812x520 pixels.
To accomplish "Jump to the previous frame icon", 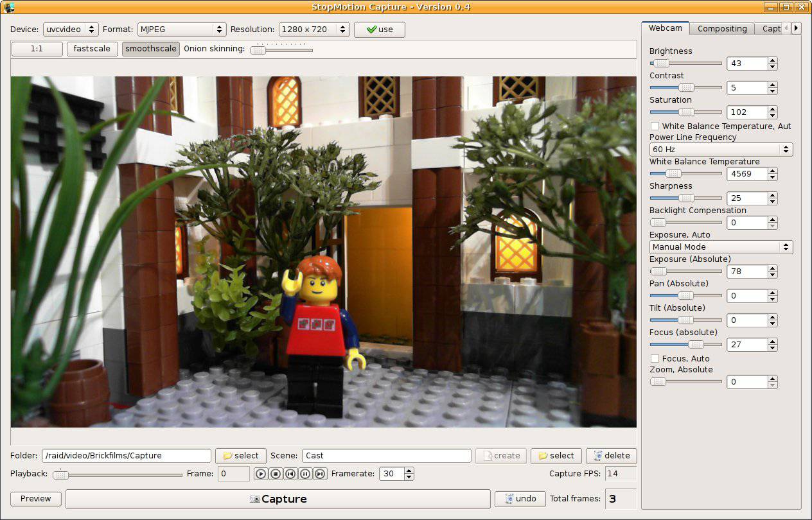I will tap(290, 474).
